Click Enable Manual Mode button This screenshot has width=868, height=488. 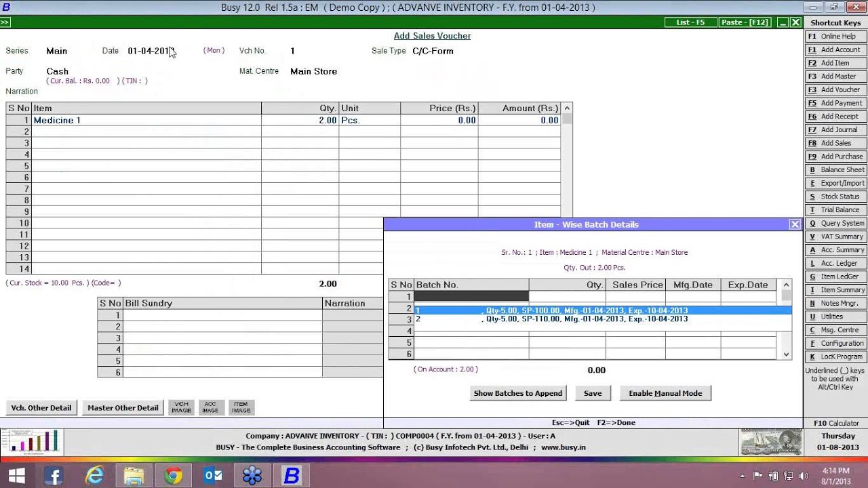click(665, 393)
